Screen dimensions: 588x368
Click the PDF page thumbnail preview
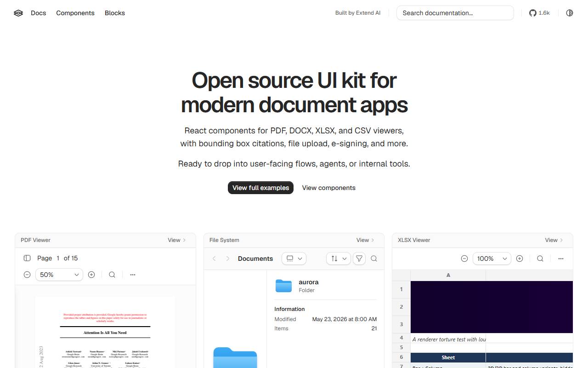point(105,332)
